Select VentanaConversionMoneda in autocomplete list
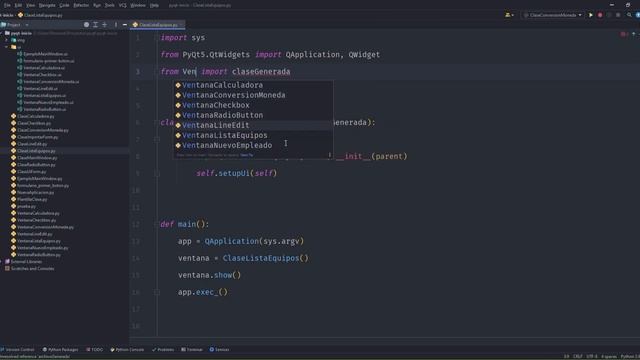The width and height of the screenshot is (640, 360). pos(253,95)
